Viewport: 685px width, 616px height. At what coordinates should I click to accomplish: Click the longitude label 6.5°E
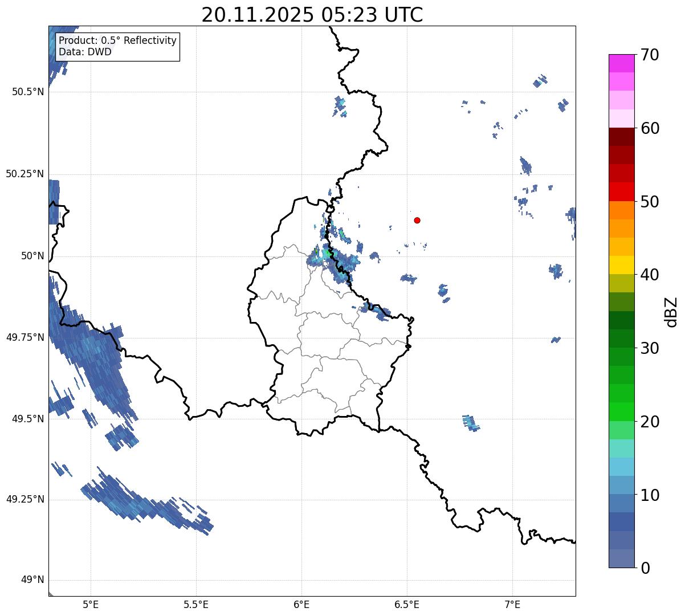coord(407,604)
